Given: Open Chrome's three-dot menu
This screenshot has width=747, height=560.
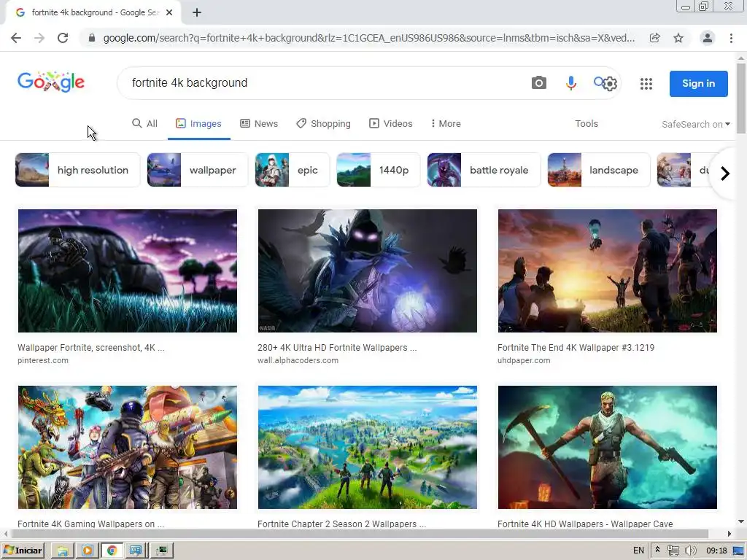Looking at the screenshot, I should pos(731,38).
